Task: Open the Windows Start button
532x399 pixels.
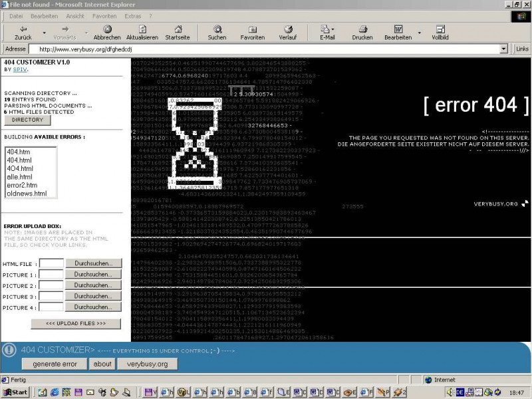Action: pyautogui.click(x=15, y=392)
